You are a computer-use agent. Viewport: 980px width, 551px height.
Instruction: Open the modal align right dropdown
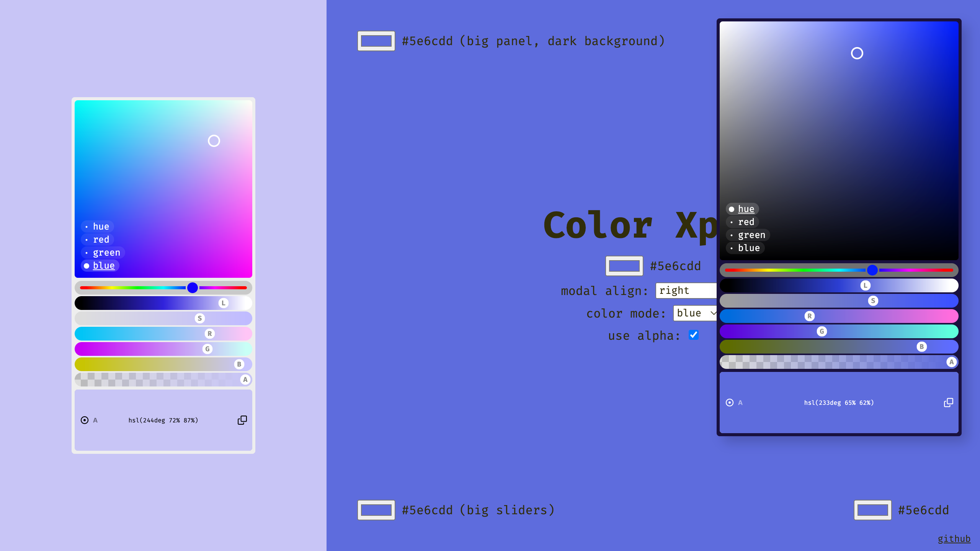click(x=685, y=290)
